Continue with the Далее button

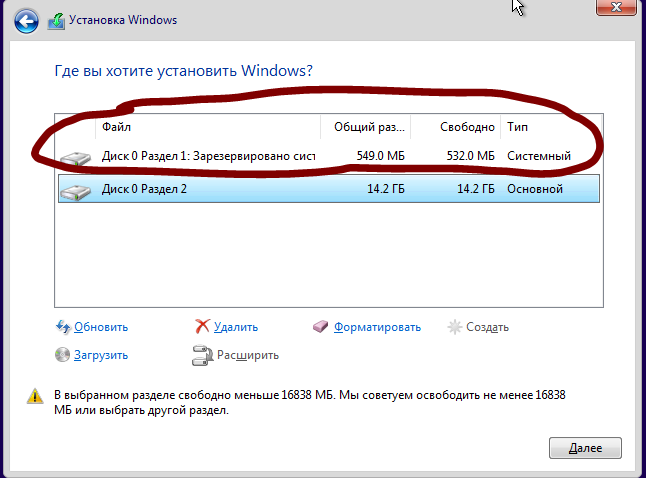[x=585, y=448]
